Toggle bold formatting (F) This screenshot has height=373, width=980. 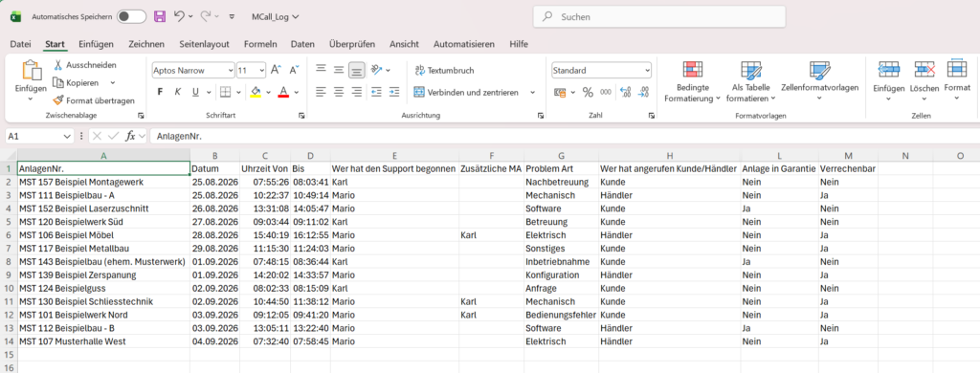click(x=160, y=92)
